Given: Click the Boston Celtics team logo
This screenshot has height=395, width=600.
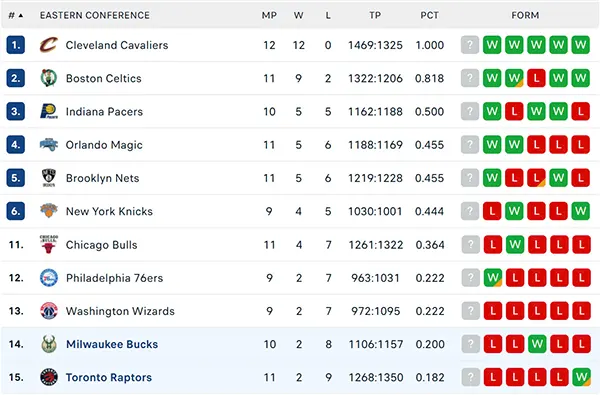Looking at the screenshot, I should [49, 78].
